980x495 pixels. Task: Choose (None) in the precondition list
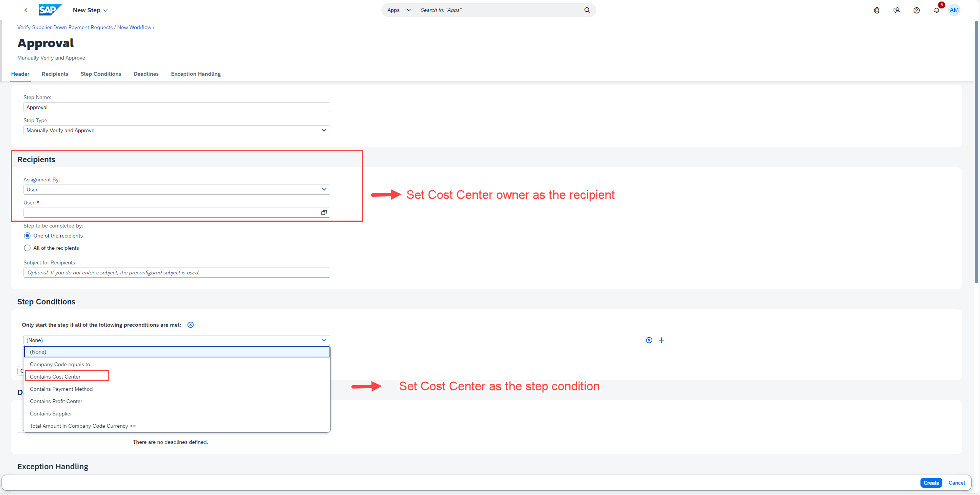[177, 352]
